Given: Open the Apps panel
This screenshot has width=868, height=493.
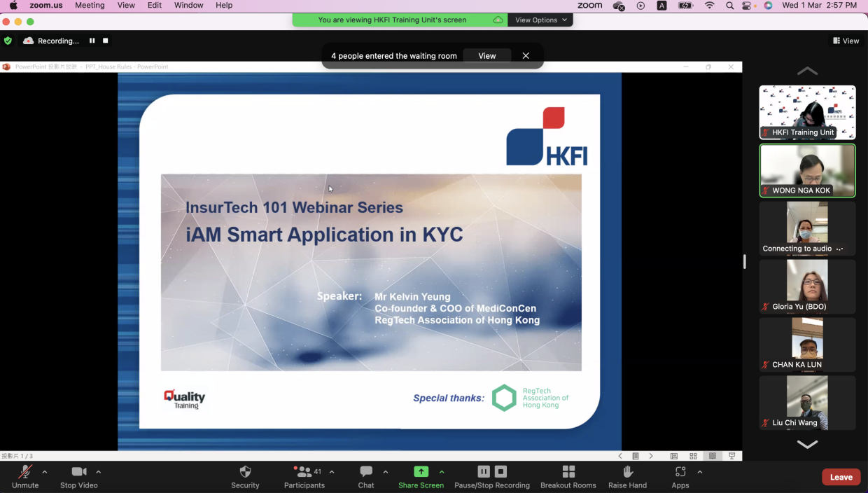Looking at the screenshot, I should (680, 476).
